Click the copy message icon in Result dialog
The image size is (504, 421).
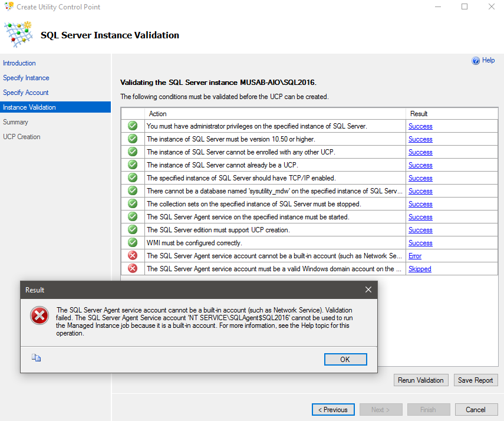click(37, 357)
